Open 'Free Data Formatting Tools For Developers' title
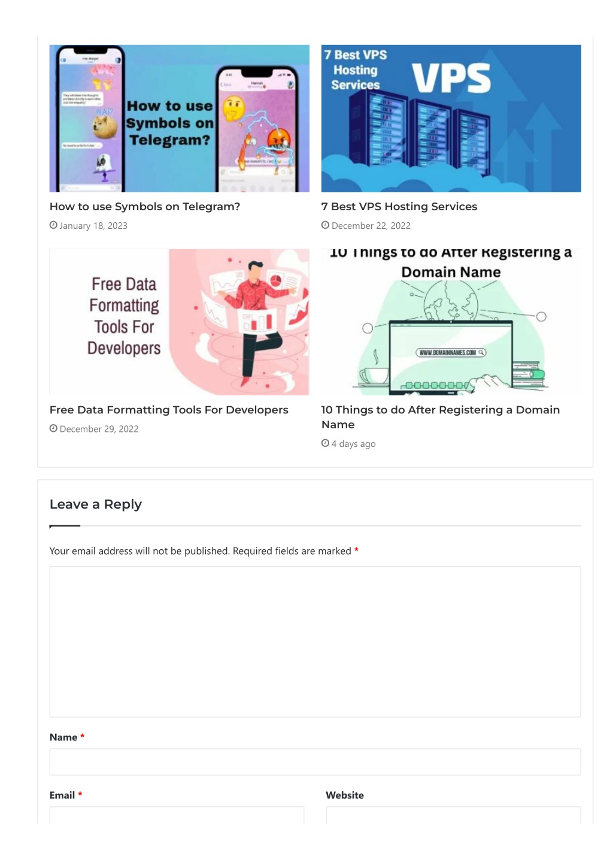The height and width of the screenshot is (868, 613). pyautogui.click(x=169, y=410)
